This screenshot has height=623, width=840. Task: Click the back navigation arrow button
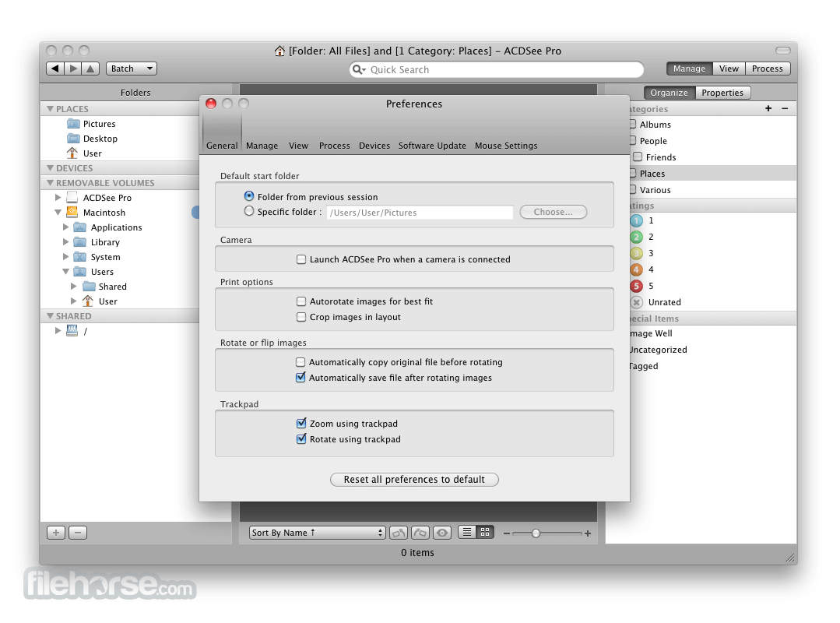[x=55, y=69]
